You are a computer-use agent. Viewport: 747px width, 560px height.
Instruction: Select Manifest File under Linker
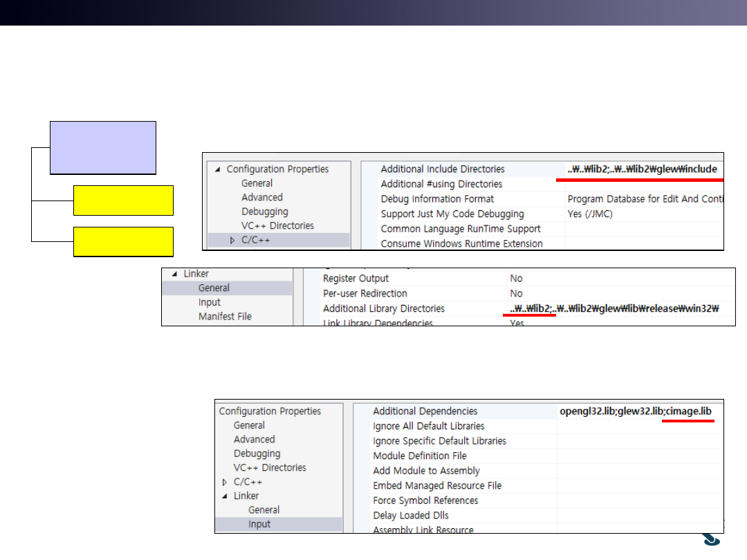click(x=225, y=317)
